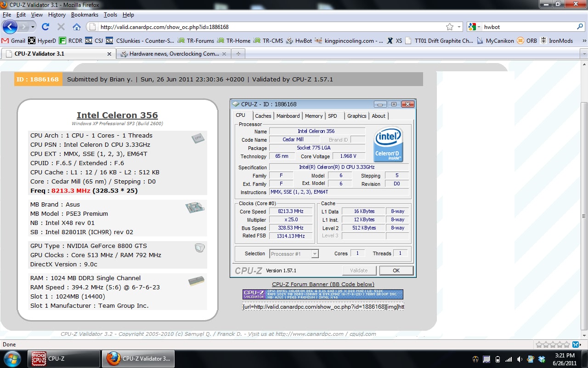Viewport: 588px width, 368px height.
Task: Open the kingpincooling.com bookmark
Action: tap(349, 40)
